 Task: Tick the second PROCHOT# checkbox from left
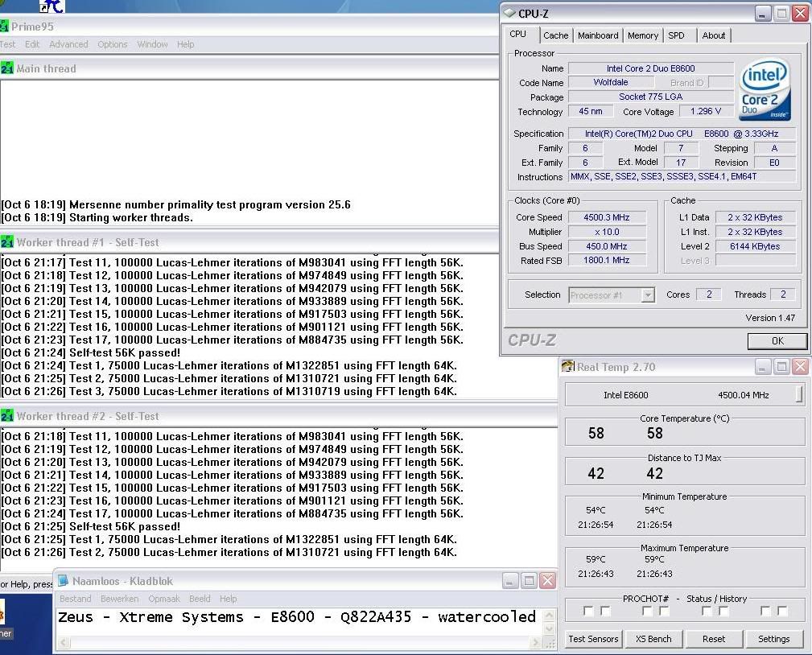click(605, 611)
